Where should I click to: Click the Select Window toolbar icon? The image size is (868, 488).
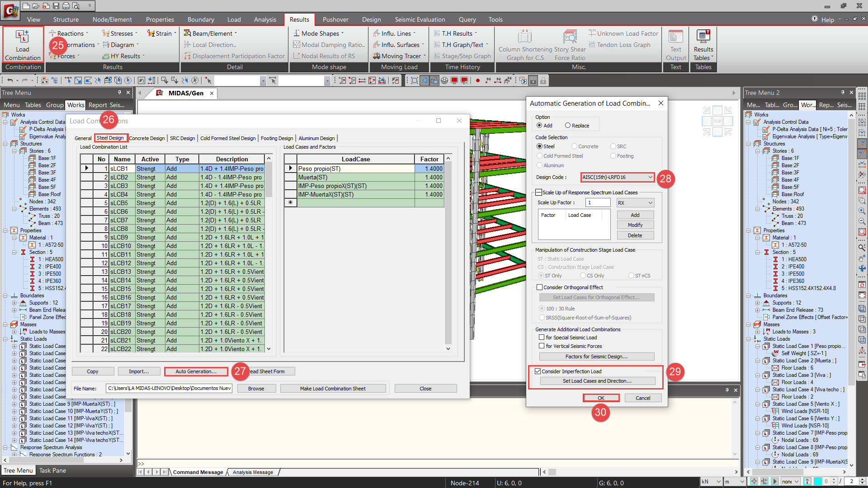click(x=78, y=80)
